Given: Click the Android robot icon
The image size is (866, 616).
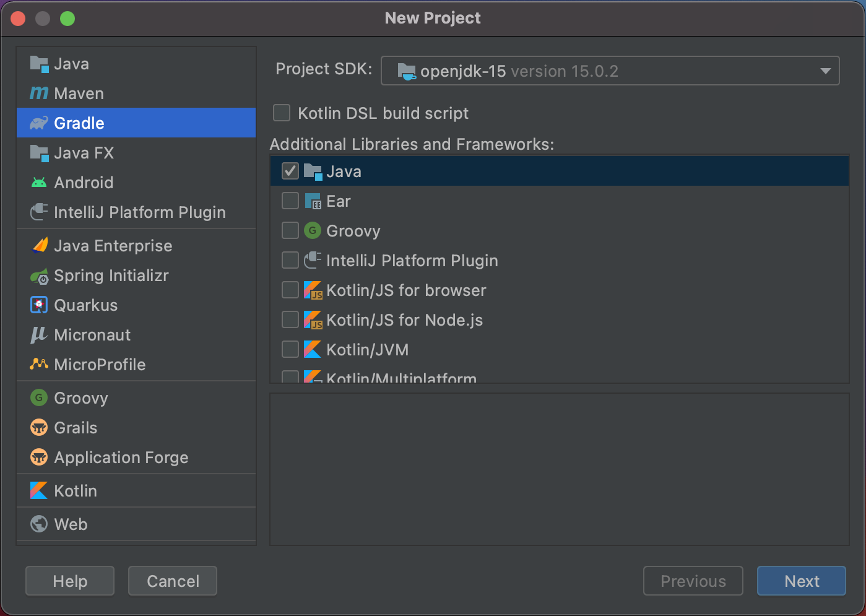Looking at the screenshot, I should coord(39,183).
